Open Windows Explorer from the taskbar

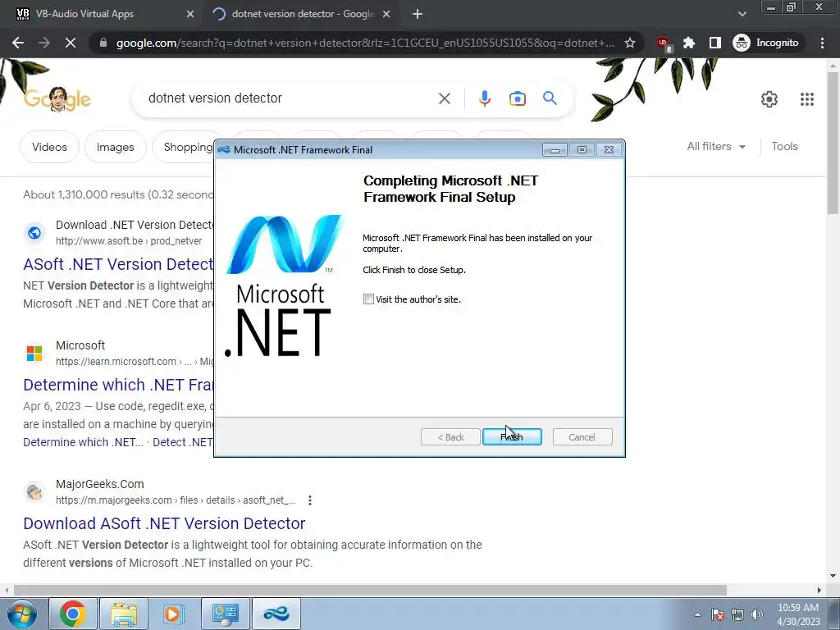click(x=124, y=614)
